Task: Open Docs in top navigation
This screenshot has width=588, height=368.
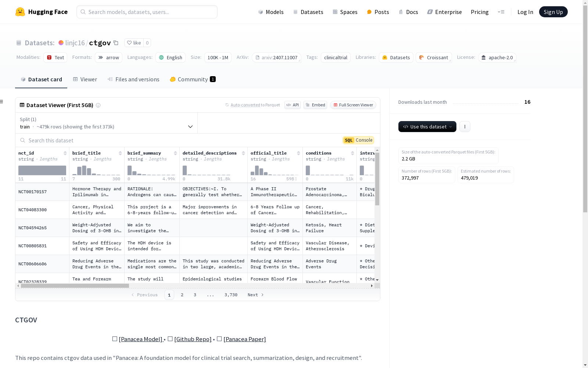Action: pyautogui.click(x=408, y=12)
